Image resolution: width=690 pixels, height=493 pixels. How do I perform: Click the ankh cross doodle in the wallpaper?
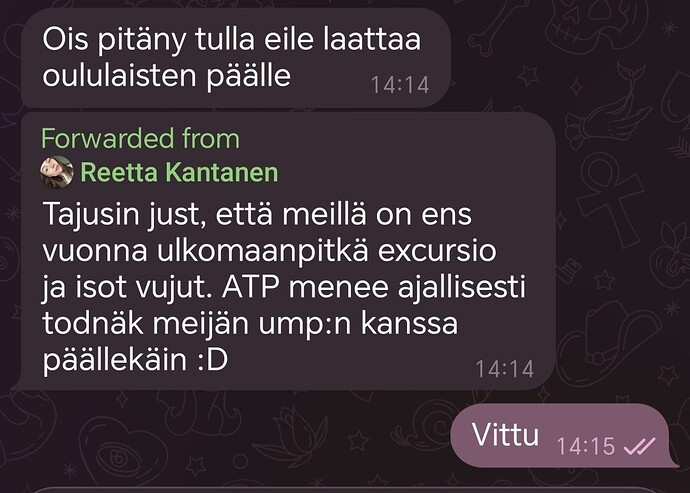(x=611, y=199)
